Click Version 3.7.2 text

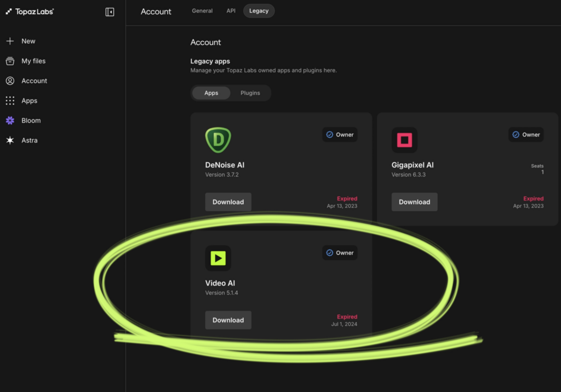(x=222, y=175)
